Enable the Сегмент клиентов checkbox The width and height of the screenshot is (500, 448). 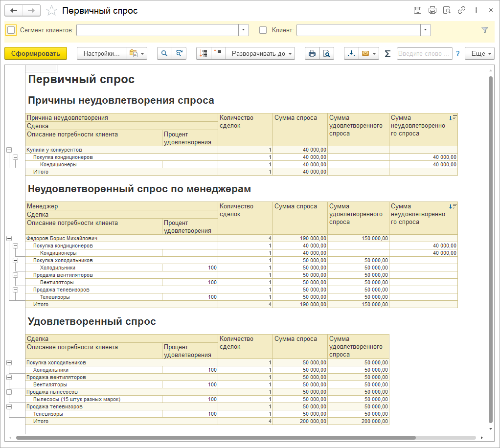(11, 30)
